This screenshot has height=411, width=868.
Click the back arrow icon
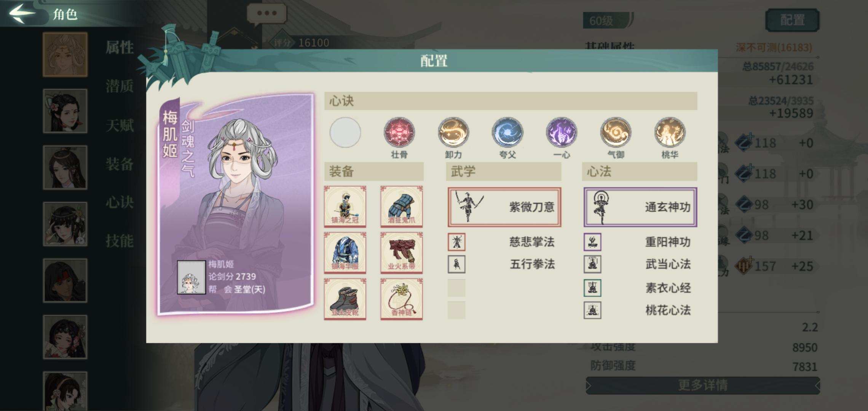click(x=22, y=13)
